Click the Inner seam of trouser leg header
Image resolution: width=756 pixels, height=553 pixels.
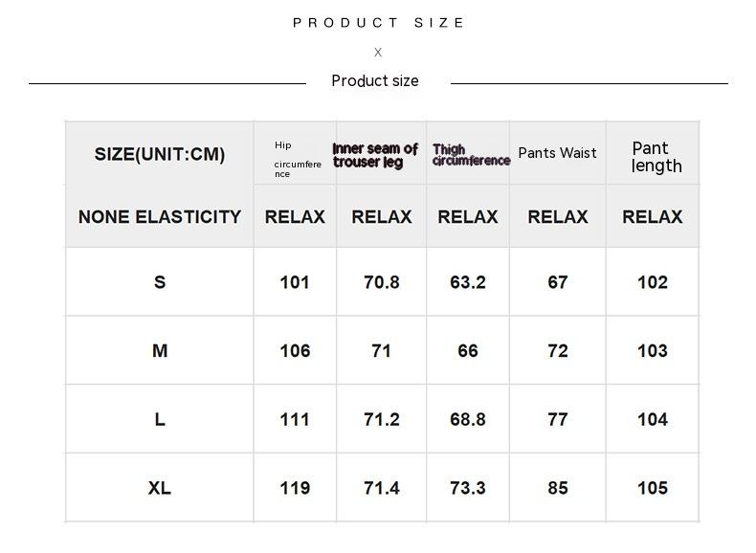pyautogui.click(x=375, y=155)
